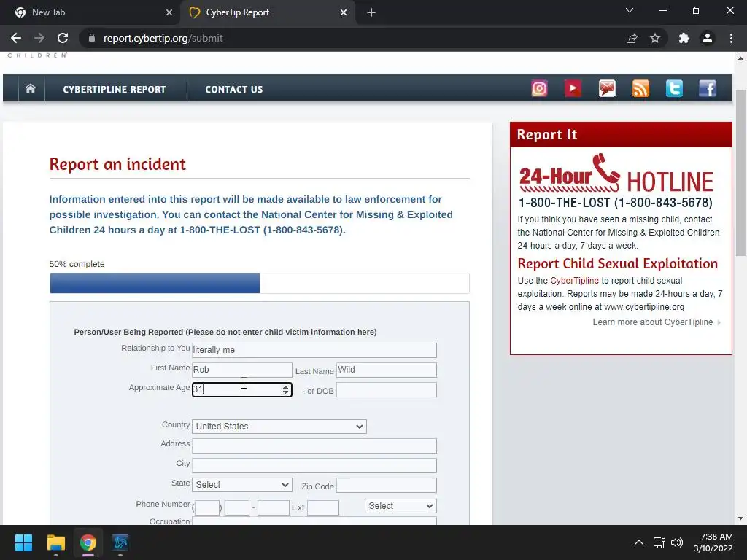Close the CyberTip Report tab

tap(344, 12)
